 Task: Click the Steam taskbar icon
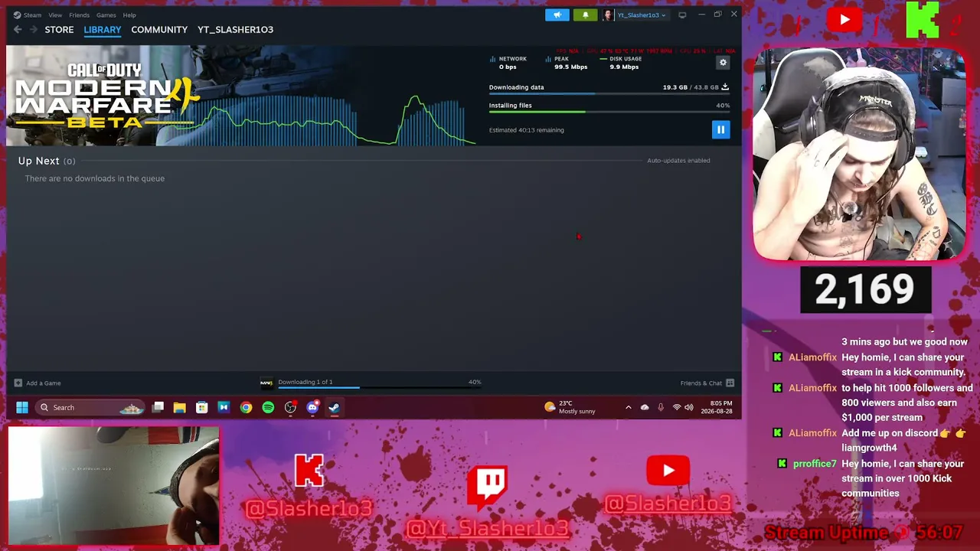(x=335, y=407)
